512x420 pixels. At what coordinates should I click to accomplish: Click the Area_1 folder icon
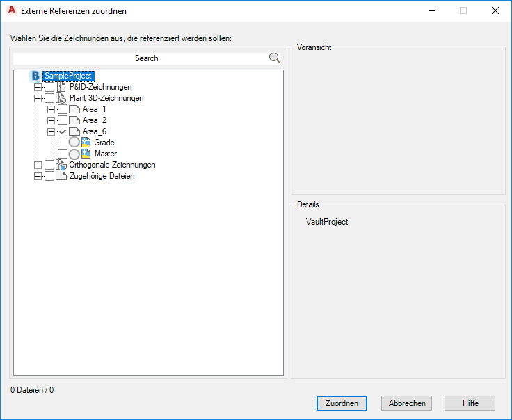pyautogui.click(x=74, y=109)
